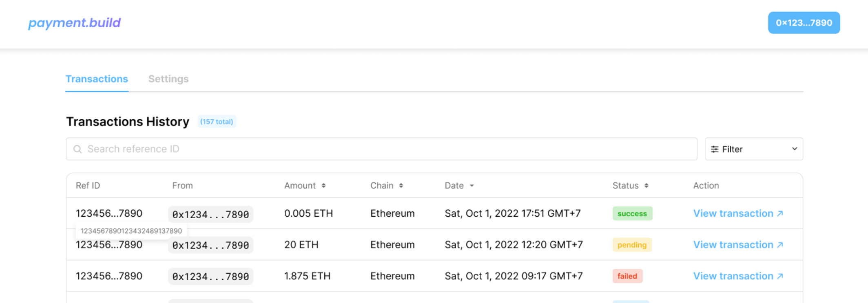Click the yellow pending status badge
The height and width of the screenshot is (303, 868).
point(632,245)
